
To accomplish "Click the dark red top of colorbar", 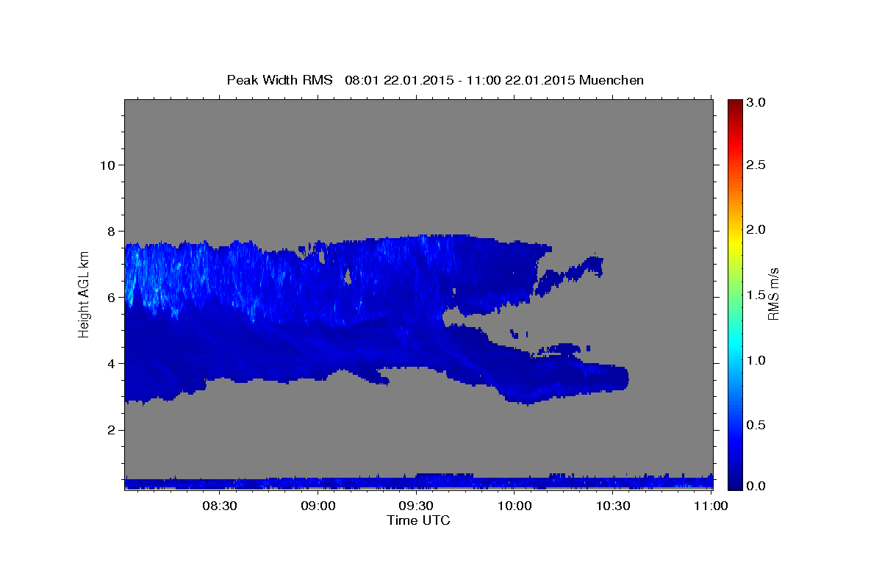I will coord(734,104).
